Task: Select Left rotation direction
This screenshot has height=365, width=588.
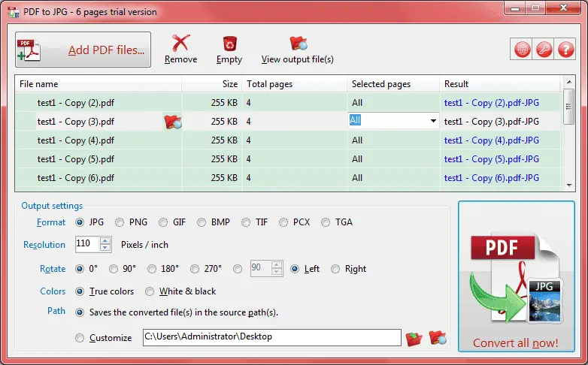Action: tap(295, 269)
